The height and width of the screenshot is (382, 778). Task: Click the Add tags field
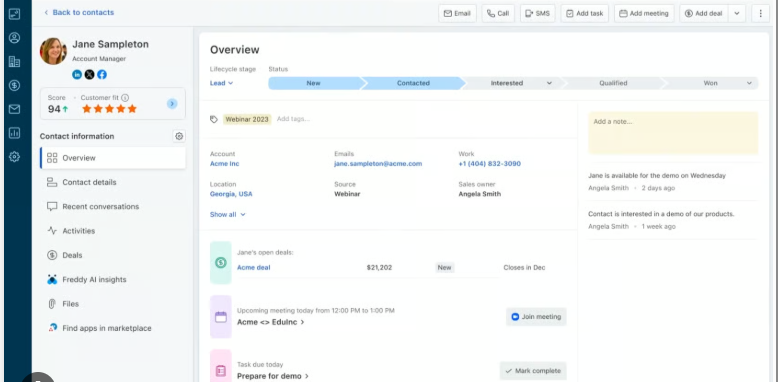coord(293,119)
